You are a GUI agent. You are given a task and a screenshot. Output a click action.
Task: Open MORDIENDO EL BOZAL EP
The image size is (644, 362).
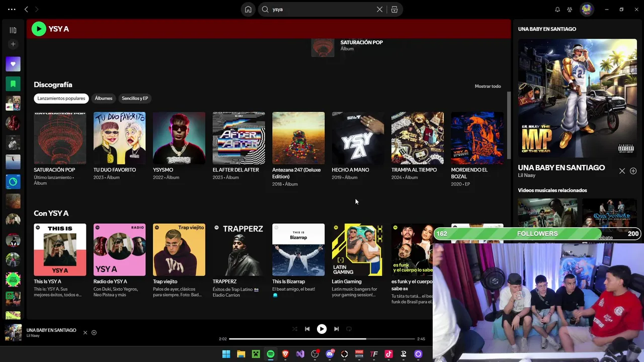477,138
